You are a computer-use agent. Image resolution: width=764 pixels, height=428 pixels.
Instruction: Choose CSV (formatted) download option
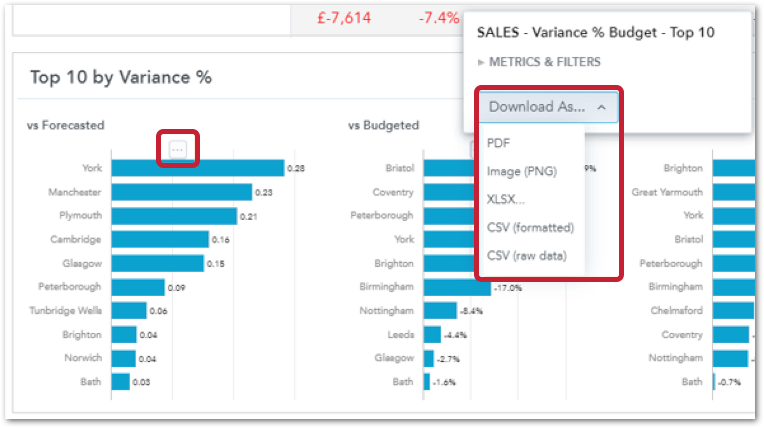530,227
